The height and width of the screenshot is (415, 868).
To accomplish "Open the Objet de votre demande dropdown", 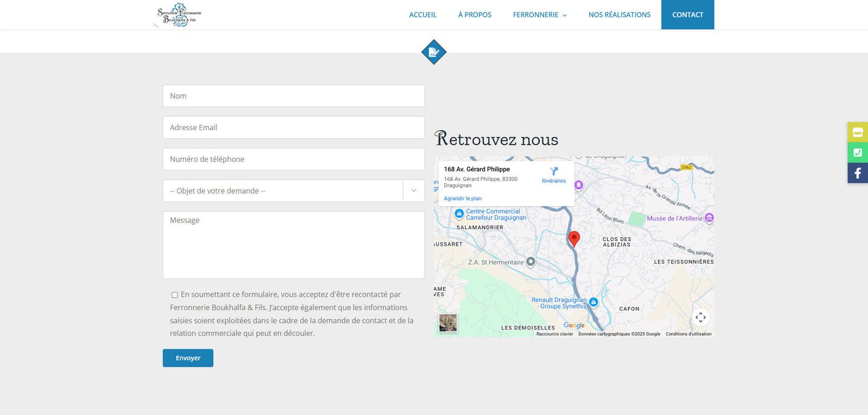I will click(293, 191).
